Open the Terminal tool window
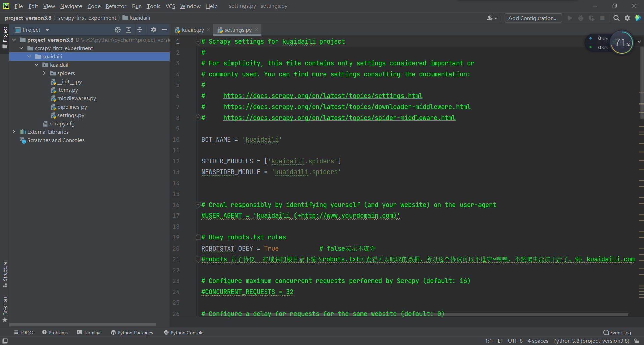The image size is (644, 345). pos(89,332)
